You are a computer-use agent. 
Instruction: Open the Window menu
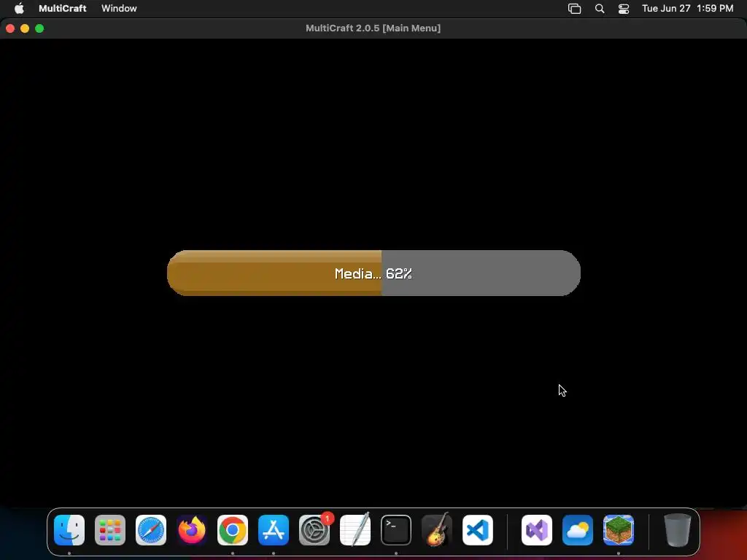119,8
